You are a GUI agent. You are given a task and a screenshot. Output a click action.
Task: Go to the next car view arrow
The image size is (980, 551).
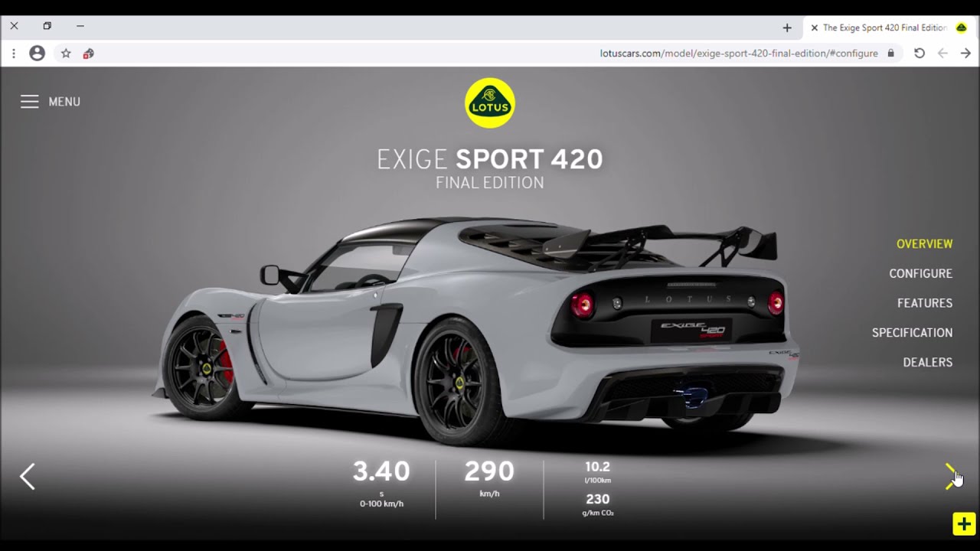(950, 476)
